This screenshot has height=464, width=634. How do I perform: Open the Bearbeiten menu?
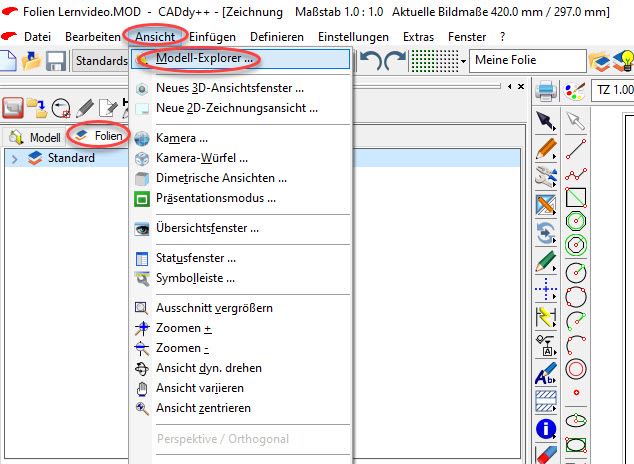click(93, 37)
